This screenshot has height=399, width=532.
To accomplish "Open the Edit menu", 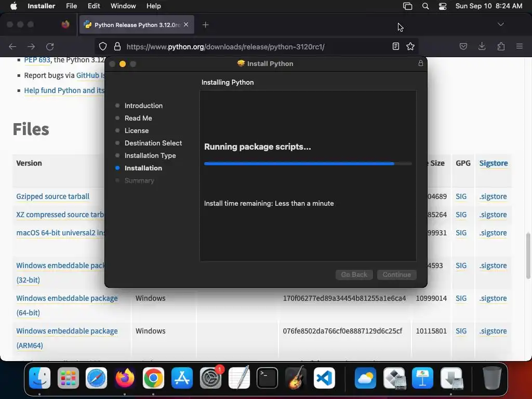I will pos(94,6).
